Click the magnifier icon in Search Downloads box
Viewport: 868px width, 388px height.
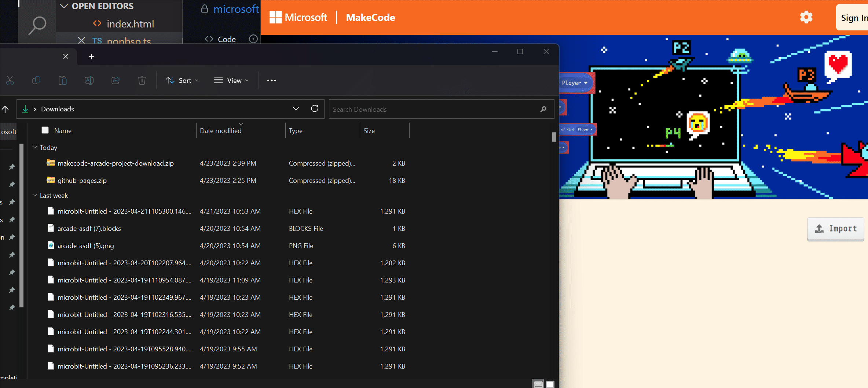coord(543,109)
